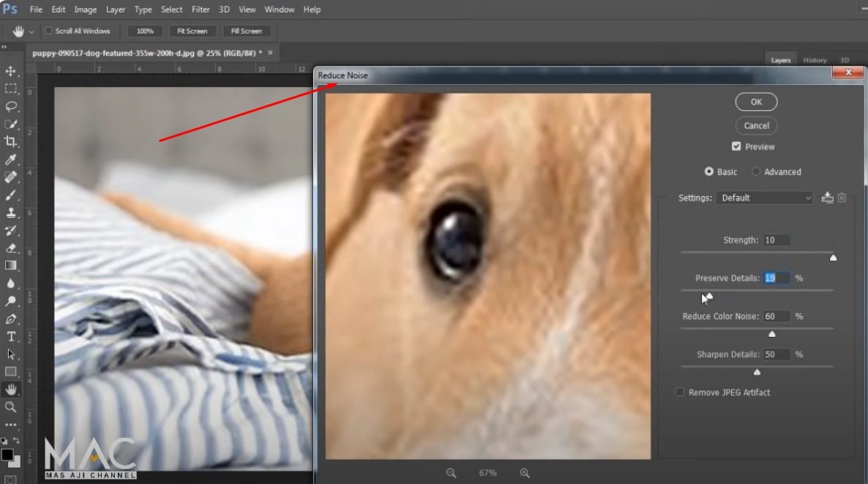The image size is (868, 484).
Task: Zoom out the Reduce Noise preview
Action: coord(451,473)
